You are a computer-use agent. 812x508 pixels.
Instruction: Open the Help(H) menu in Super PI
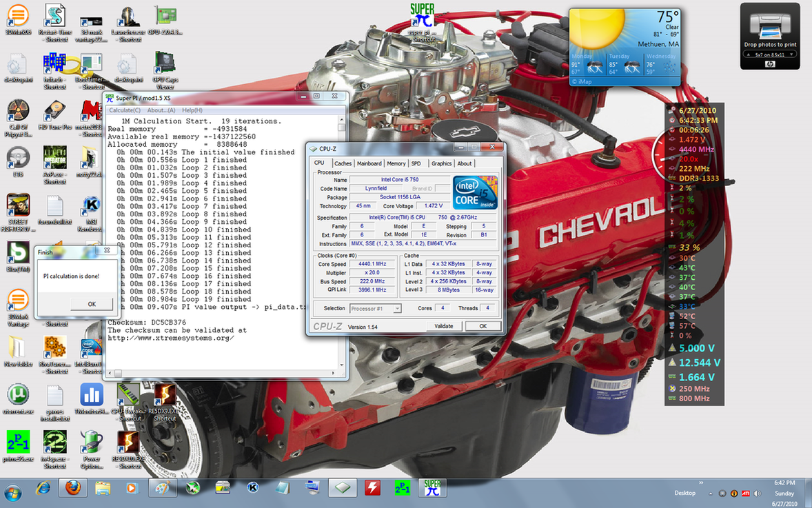coord(192,110)
